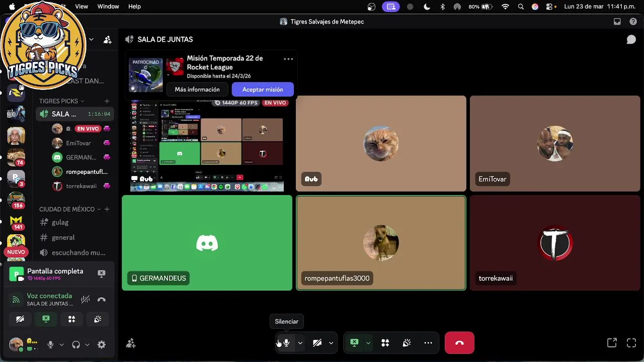Open the Discord inbox icon
Image resolution: width=644 pixels, height=362 pixels.
tap(617, 22)
